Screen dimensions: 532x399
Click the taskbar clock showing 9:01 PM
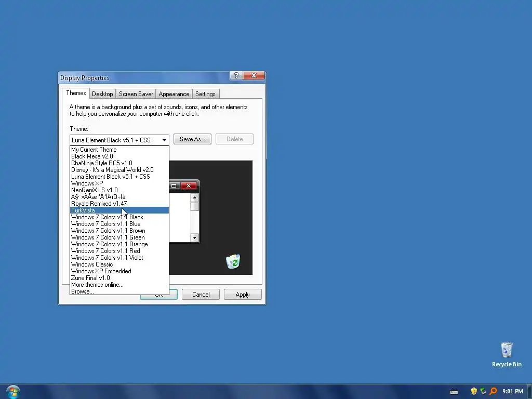pos(512,391)
